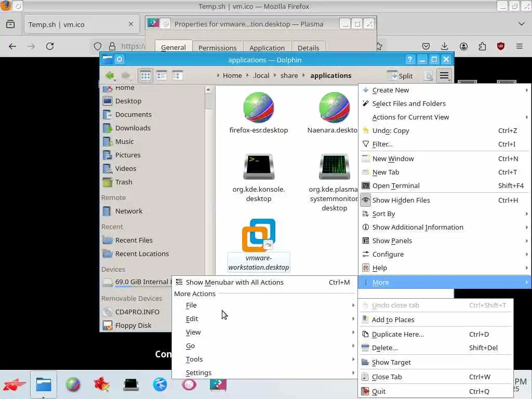Toggle Show Hidden Files option
Image resolution: width=532 pixels, height=399 pixels.
[x=445, y=200]
